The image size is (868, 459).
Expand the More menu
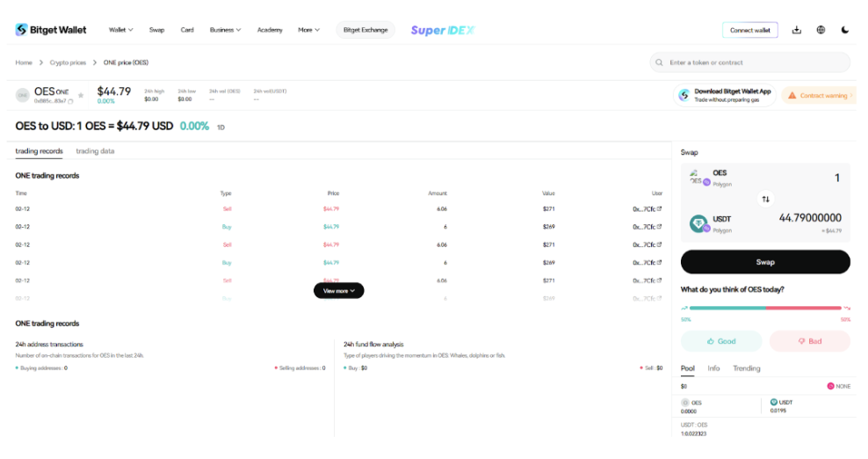tap(309, 30)
